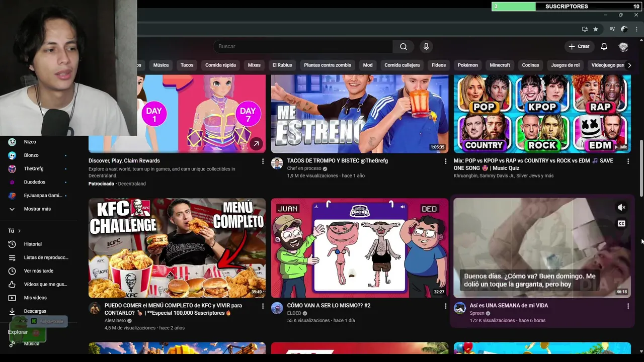This screenshot has height=362, width=644.
Task: Open options menu for Decentraland ad
Action: [263, 161]
